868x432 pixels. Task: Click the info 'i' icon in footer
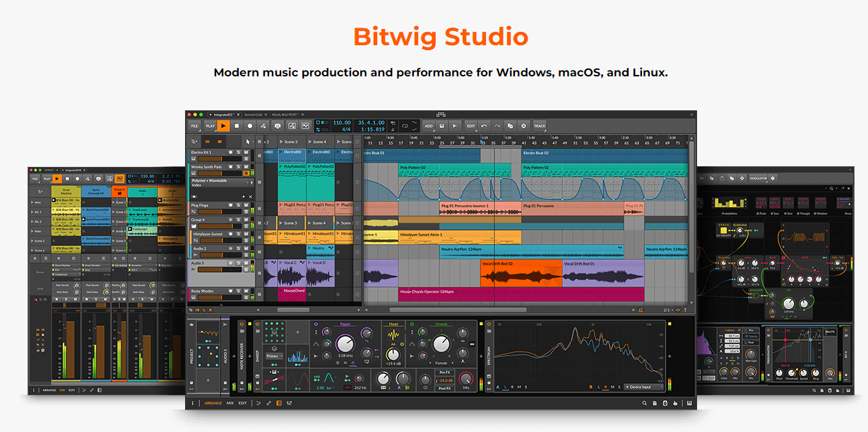click(x=193, y=403)
